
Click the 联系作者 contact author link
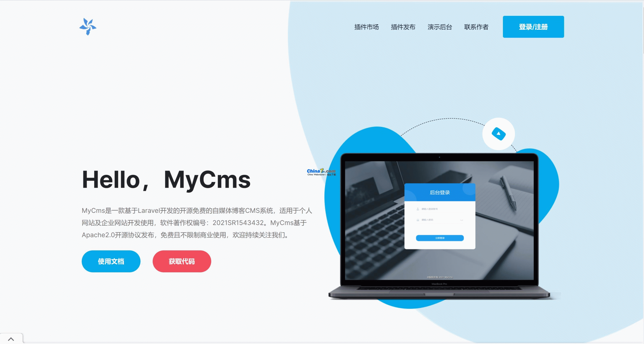click(x=476, y=27)
